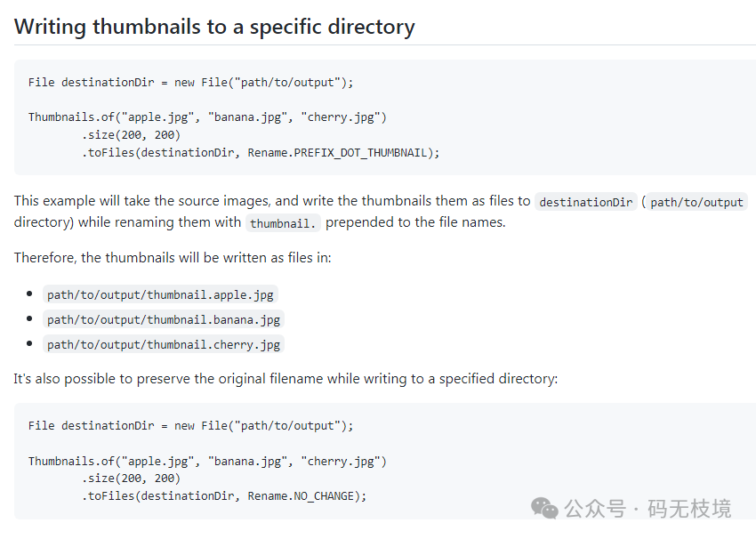The width and height of the screenshot is (756, 539).
Task: Click the paragraph about preserving original filename
Action: [x=286, y=379]
